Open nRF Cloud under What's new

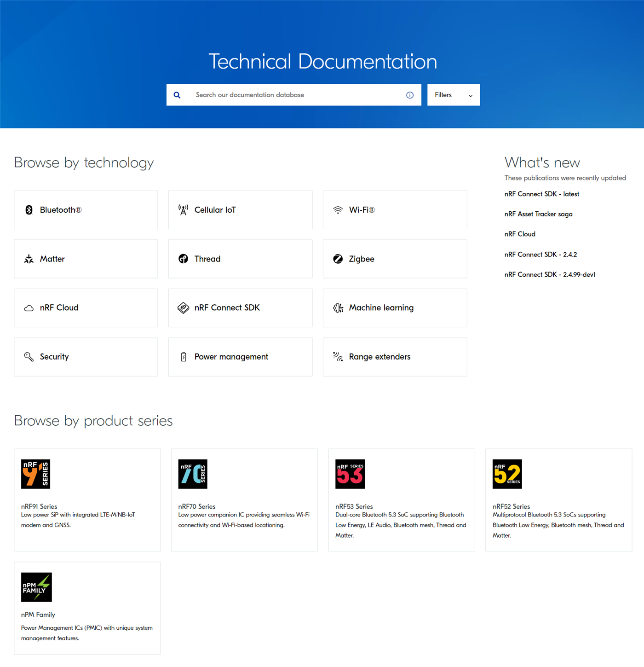[520, 234]
